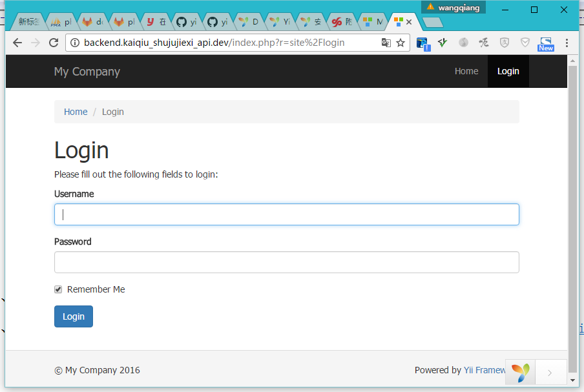This screenshot has width=584, height=392.
Task: Open Home in the top navbar
Action: [x=466, y=71]
